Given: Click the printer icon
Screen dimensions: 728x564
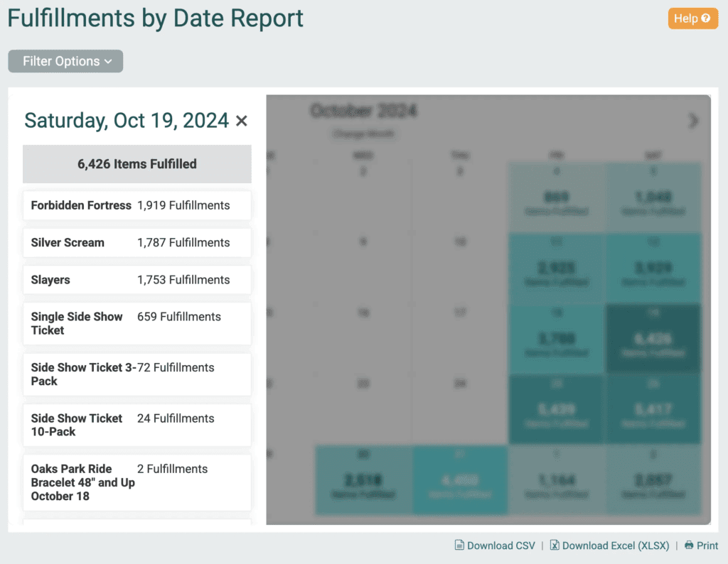Looking at the screenshot, I should point(688,546).
